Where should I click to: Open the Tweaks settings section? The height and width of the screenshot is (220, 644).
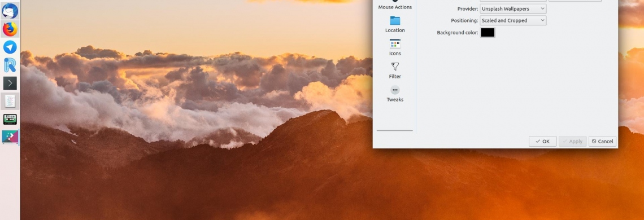point(395,94)
